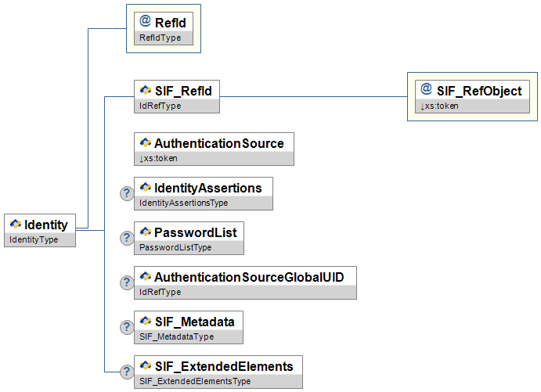Click the xs:token type under SIF_RefObject

click(x=440, y=106)
